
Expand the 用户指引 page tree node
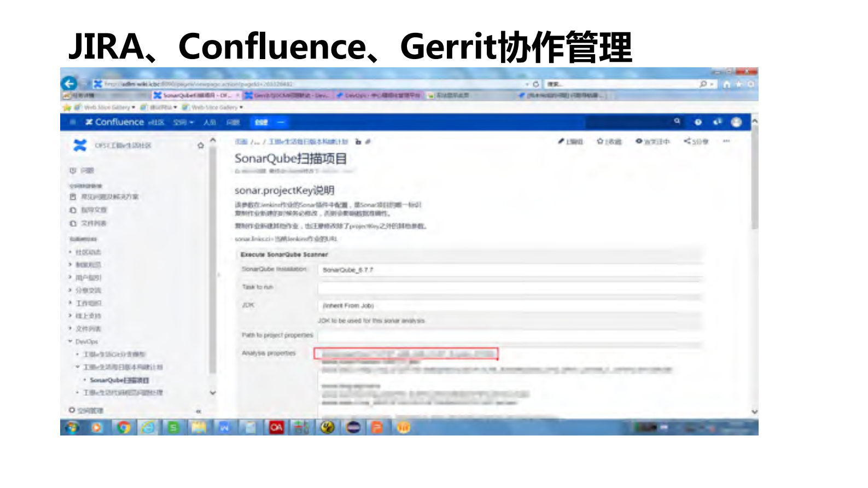click(x=70, y=277)
